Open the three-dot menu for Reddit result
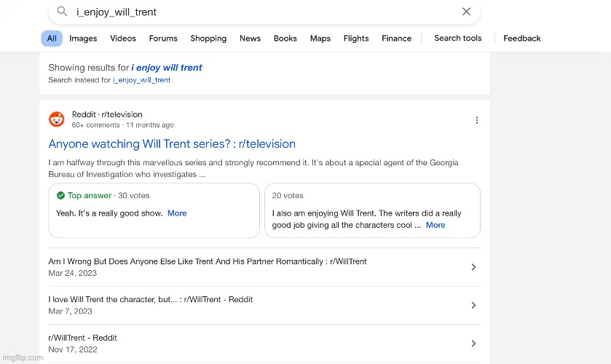The height and width of the screenshot is (364, 611). pyautogui.click(x=477, y=120)
